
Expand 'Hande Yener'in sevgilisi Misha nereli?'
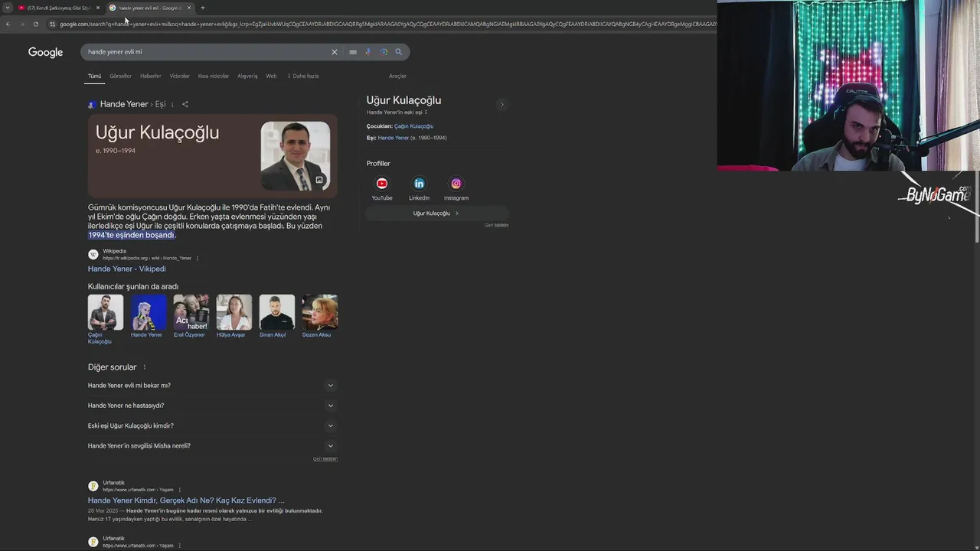coord(212,445)
